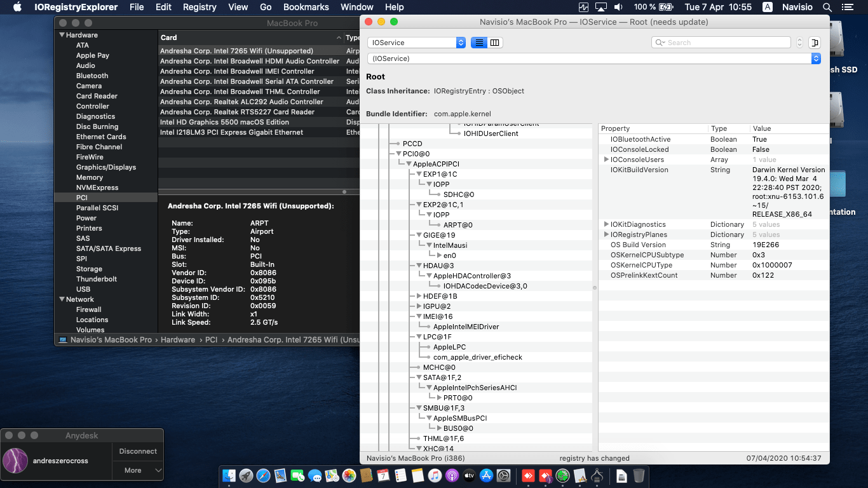Open Calendar from the Dock

tap(383, 475)
